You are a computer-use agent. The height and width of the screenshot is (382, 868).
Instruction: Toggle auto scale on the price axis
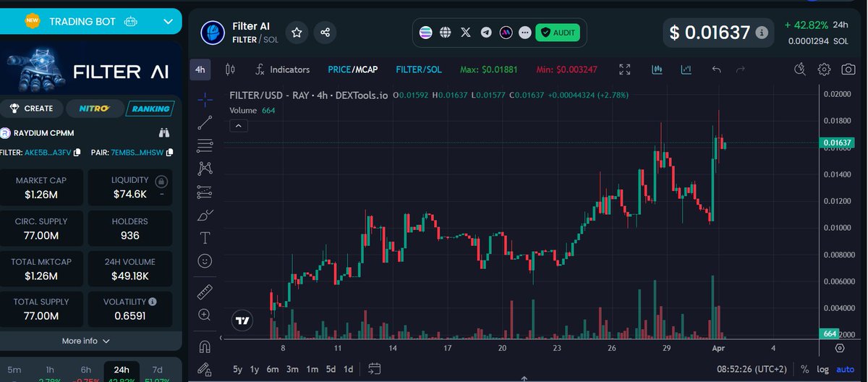(x=845, y=369)
